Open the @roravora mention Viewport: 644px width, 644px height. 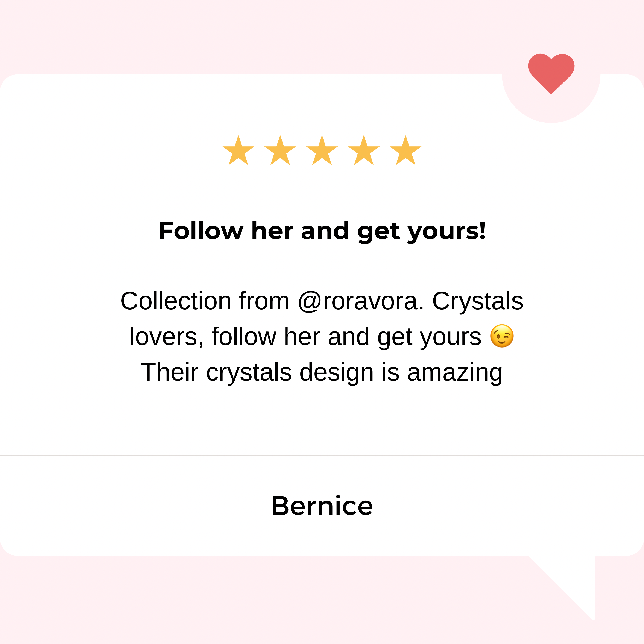point(361,301)
